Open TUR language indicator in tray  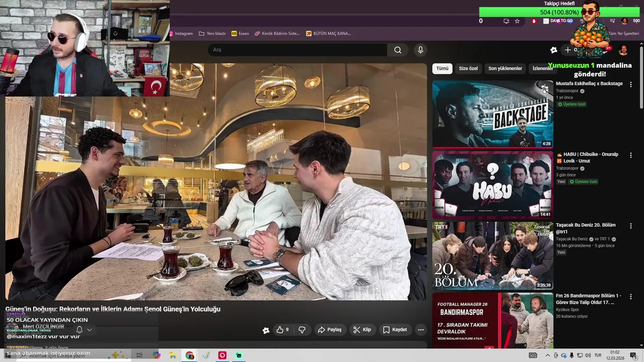pos(598,355)
